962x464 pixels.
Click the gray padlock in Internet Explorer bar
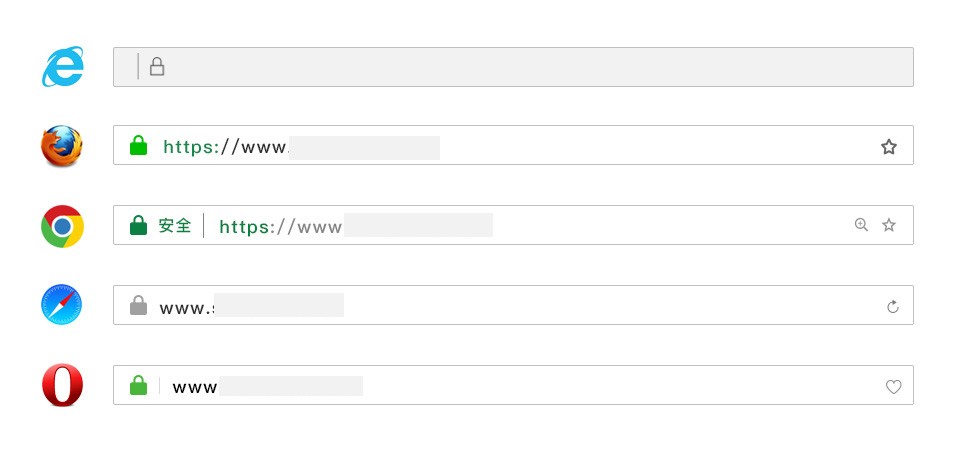click(157, 67)
